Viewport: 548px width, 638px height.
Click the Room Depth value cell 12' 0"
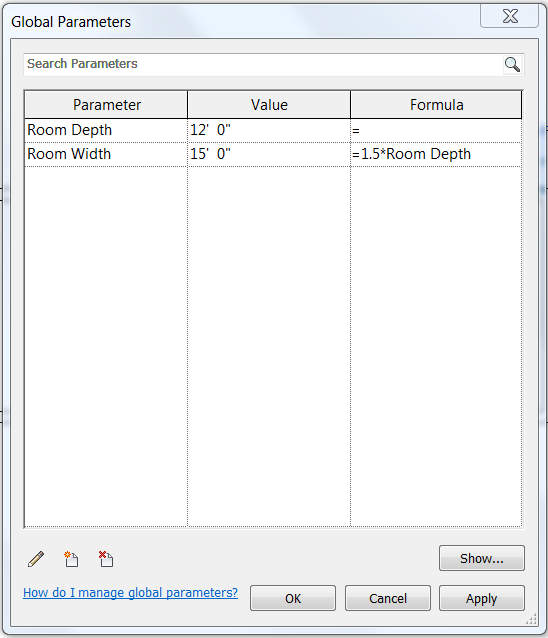(x=269, y=131)
